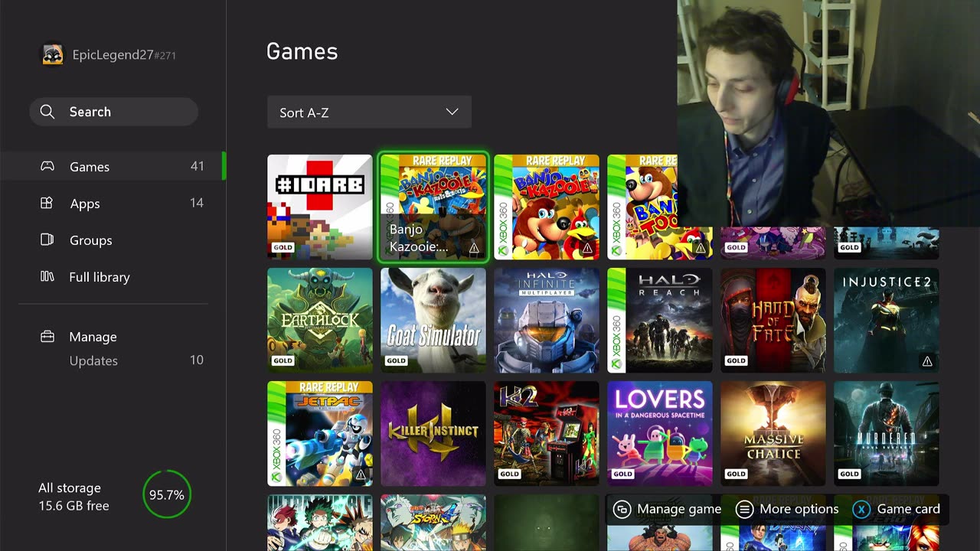Open Lovers in a Dangerous Spacetime tile

[x=660, y=434]
